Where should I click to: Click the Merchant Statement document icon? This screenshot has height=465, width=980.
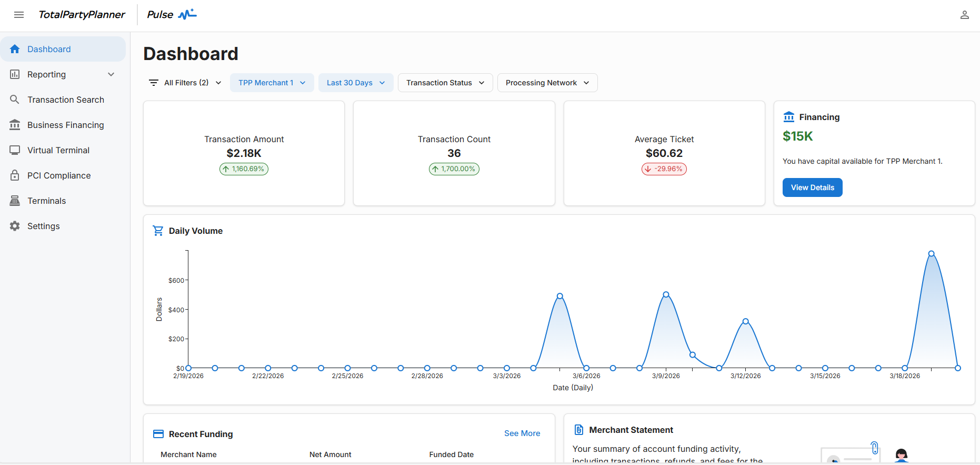click(579, 430)
